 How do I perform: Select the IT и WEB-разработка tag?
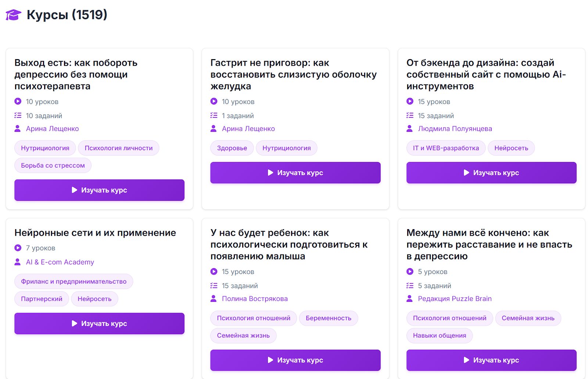tap(446, 148)
